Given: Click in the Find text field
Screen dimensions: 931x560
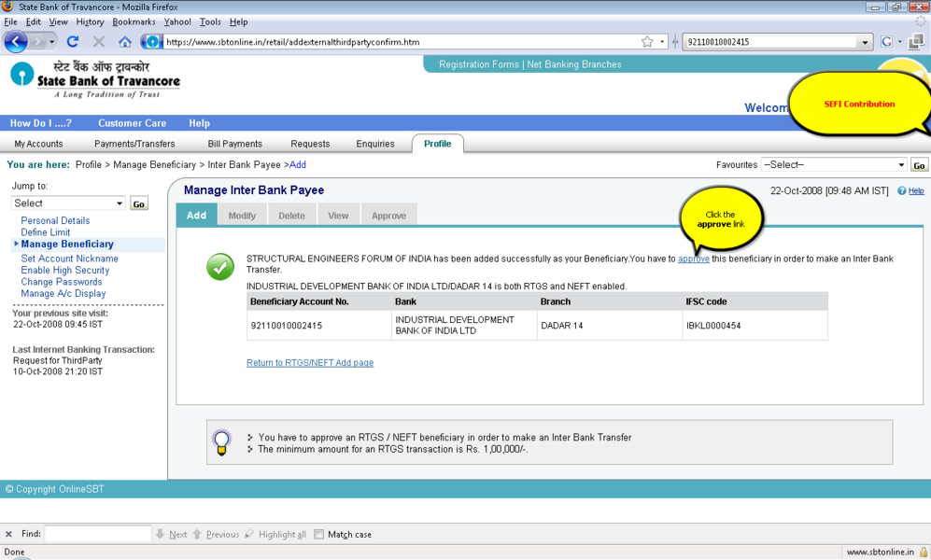Looking at the screenshot, I should [x=98, y=535].
